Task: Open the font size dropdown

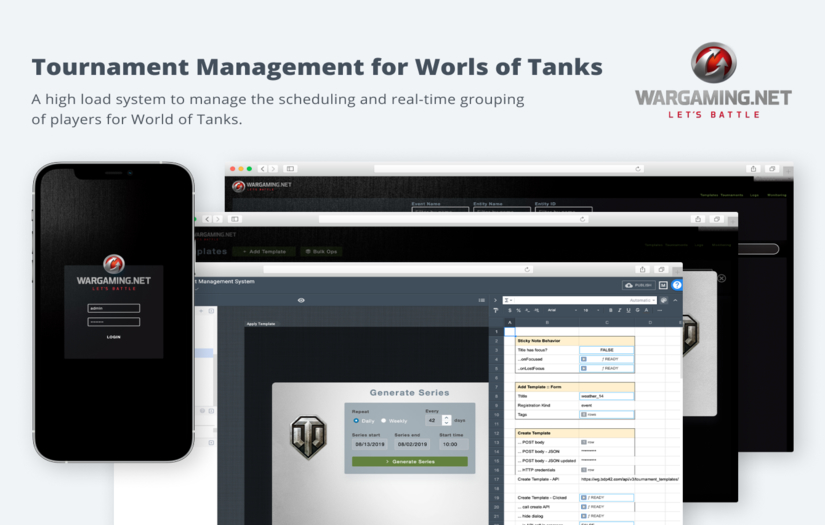Action: [x=591, y=310]
